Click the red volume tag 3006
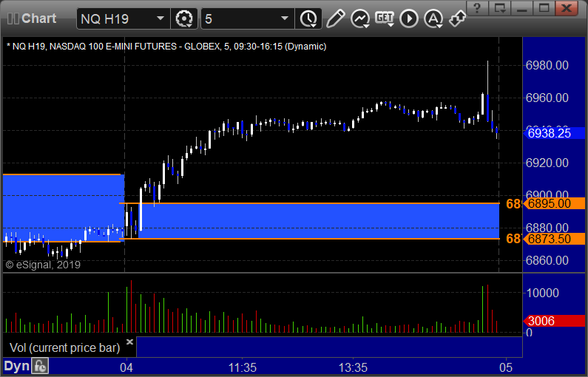This screenshot has width=588, height=377. pyautogui.click(x=554, y=321)
